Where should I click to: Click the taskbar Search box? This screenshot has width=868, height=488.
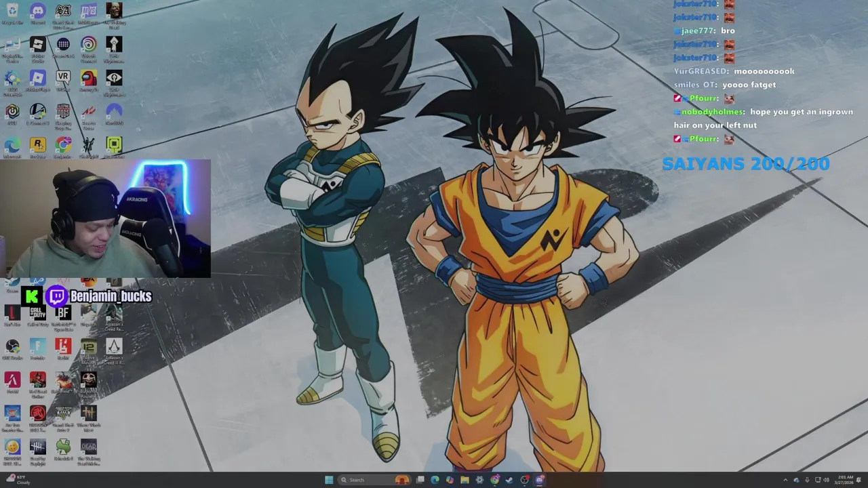click(x=374, y=480)
